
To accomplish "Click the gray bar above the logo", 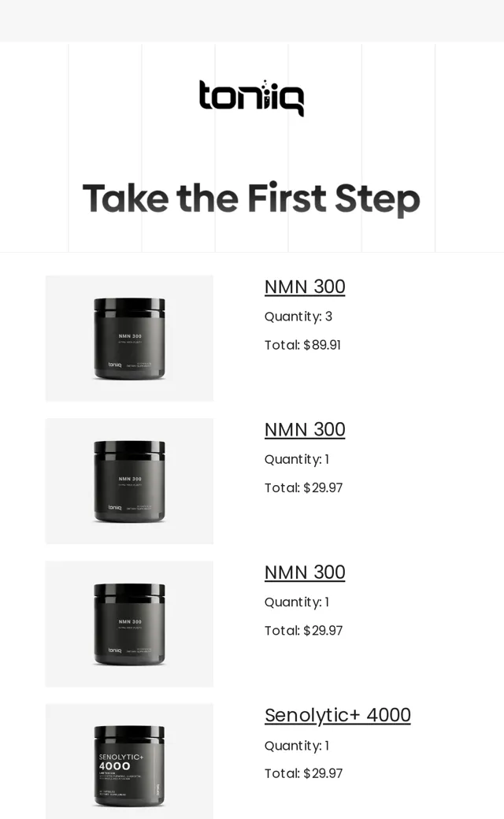I will pyautogui.click(x=252, y=21).
